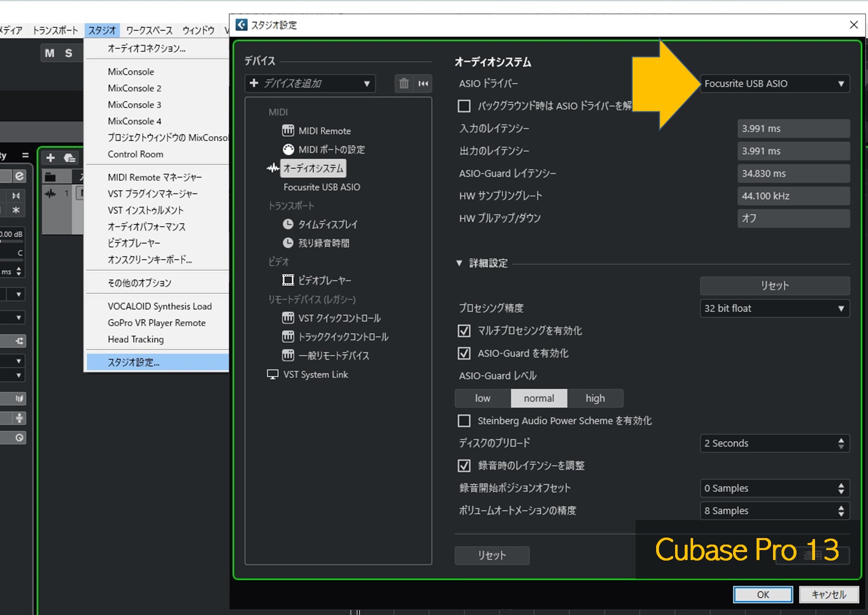
Task: Click the タイムディスプレイ clock icon
Action: (288, 224)
